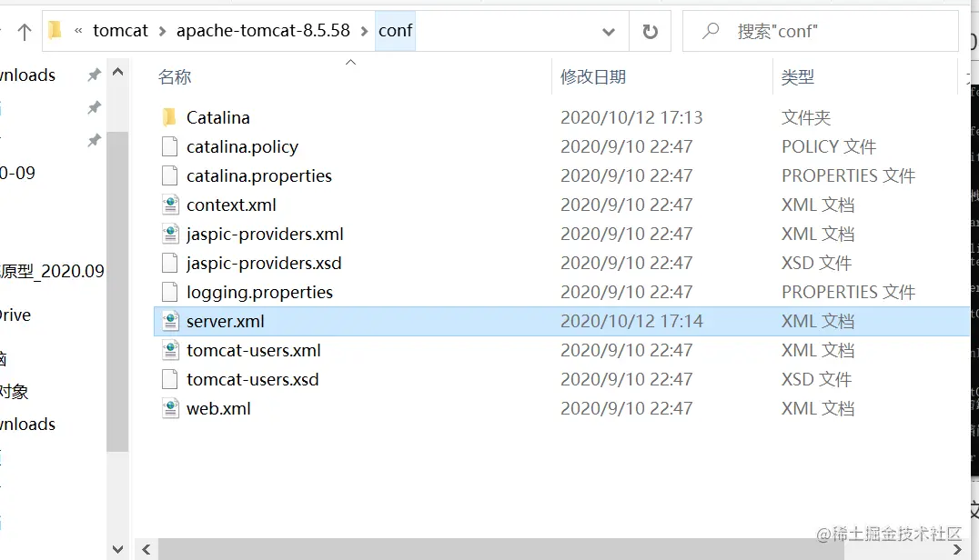979x560 pixels.
Task: Open the 对象 sidebar item
Action: pyautogui.click(x=15, y=392)
